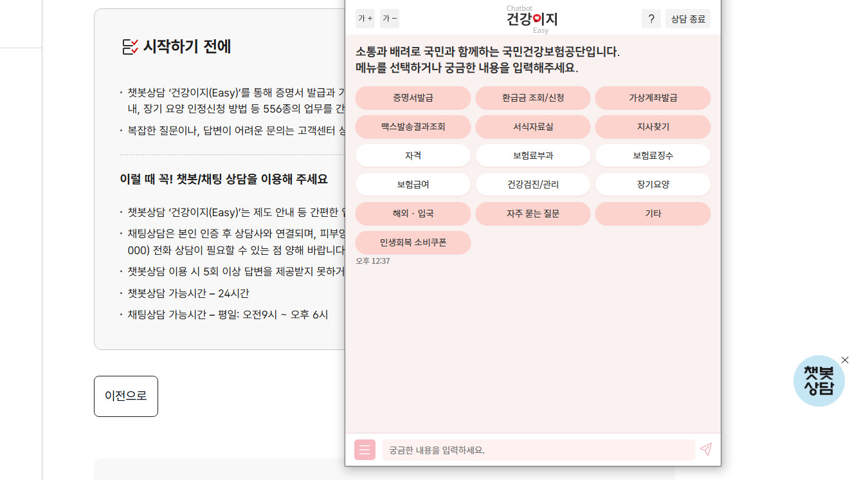The height and width of the screenshot is (480, 868).
Task: End the consultation with 상담 종료
Action: tap(687, 19)
